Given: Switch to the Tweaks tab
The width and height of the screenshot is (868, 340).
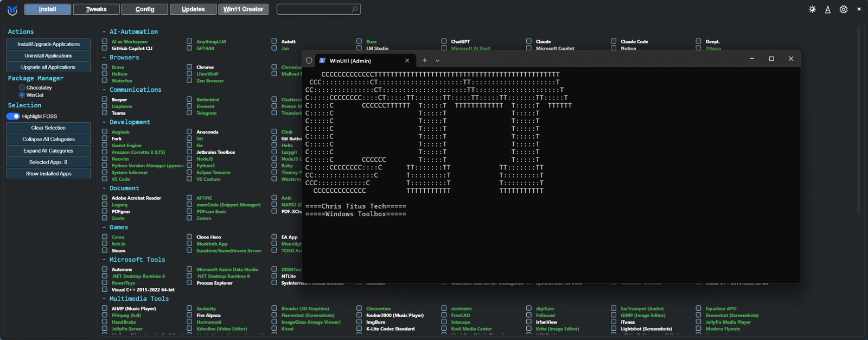Looking at the screenshot, I should 96,9.
